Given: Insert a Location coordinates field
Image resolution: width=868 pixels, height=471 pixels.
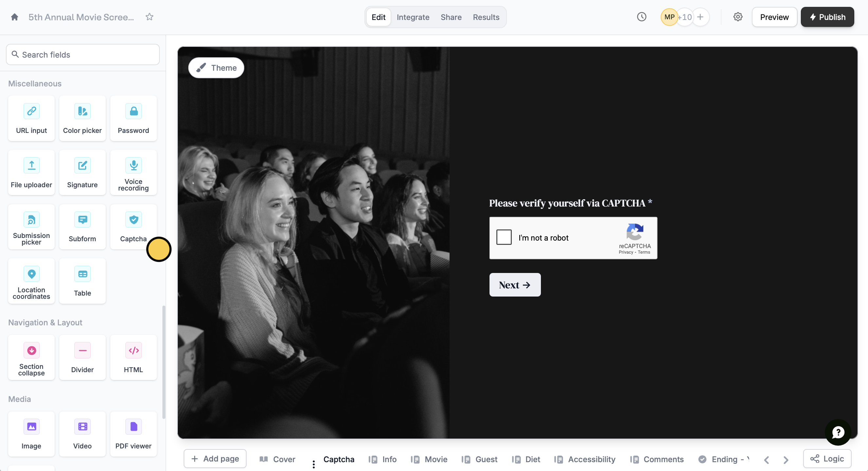Looking at the screenshot, I should pyautogui.click(x=31, y=281).
